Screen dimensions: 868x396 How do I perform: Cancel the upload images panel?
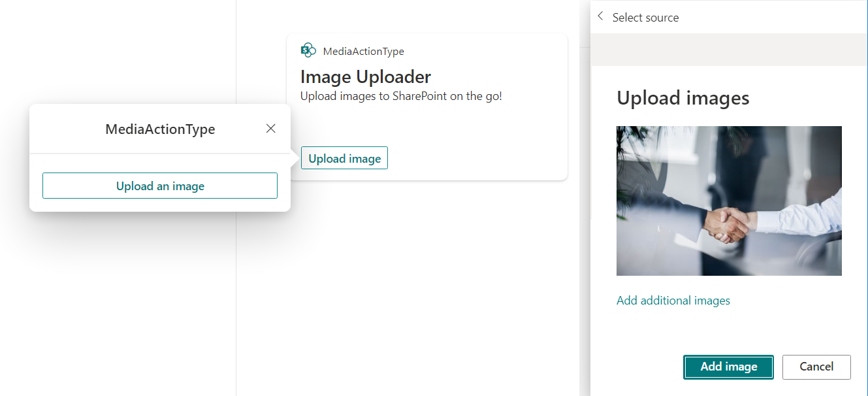click(816, 367)
